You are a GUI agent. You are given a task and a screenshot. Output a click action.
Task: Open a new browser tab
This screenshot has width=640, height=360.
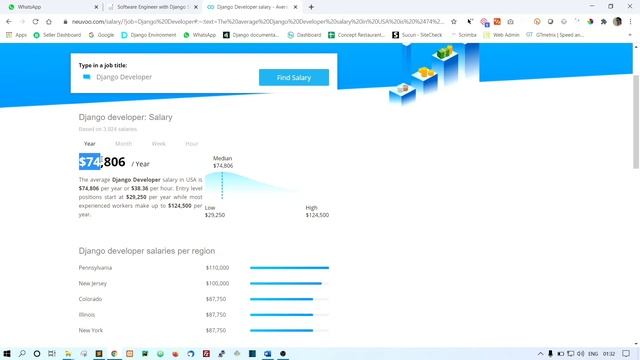[311, 7]
